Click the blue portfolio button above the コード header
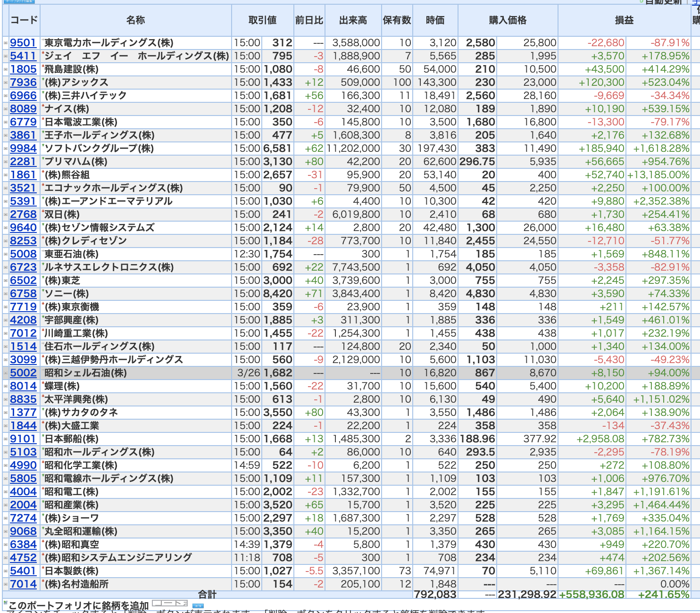700x613 pixels. point(19,1)
